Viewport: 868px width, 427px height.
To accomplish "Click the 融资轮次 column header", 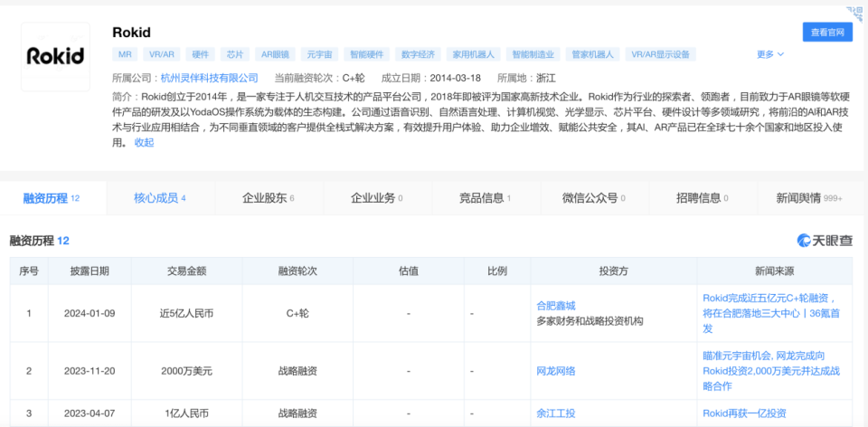I will pos(297,271).
